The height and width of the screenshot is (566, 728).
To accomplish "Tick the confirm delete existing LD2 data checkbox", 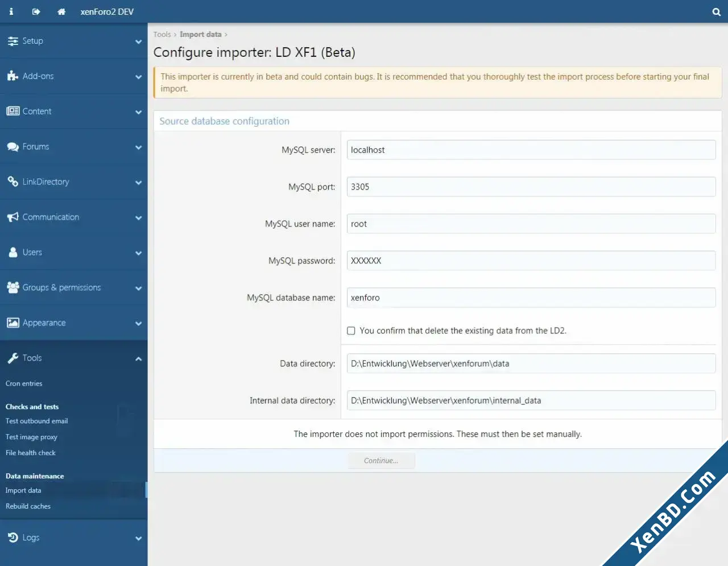I will tap(351, 330).
